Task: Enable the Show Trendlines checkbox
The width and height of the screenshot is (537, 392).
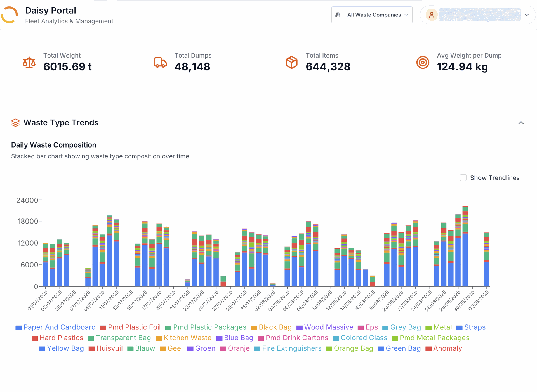Action: pyautogui.click(x=463, y=178)
